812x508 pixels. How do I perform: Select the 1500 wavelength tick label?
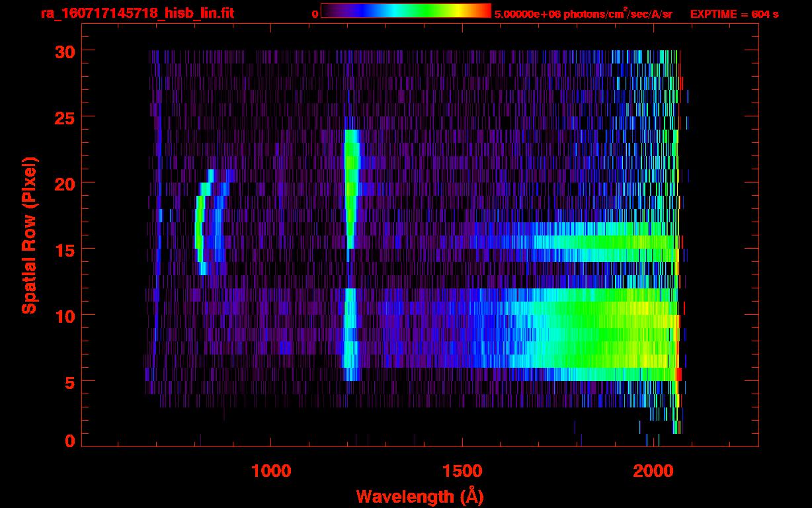462,472
